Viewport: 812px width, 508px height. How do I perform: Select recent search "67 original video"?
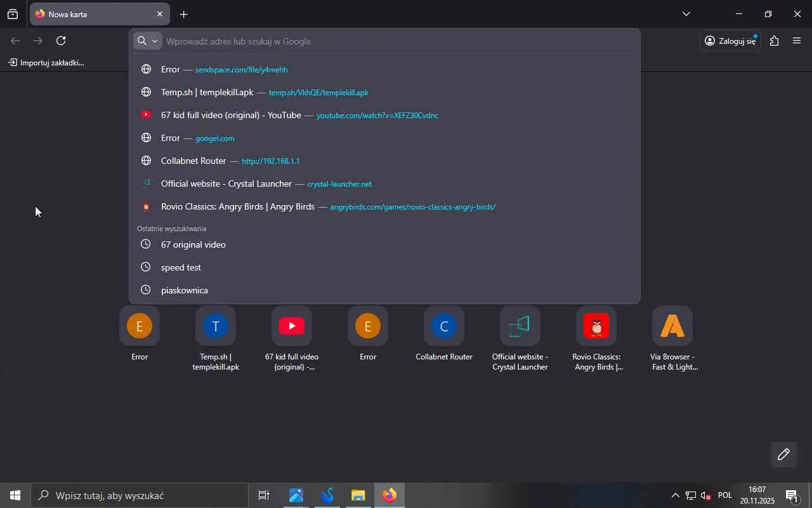coord(384,244)
